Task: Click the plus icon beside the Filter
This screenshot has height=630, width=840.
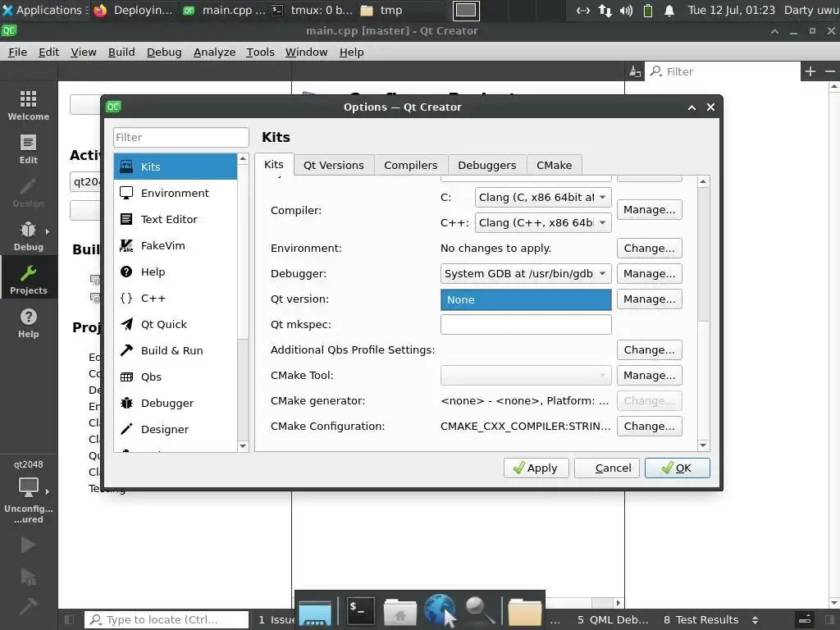Action: pos(810,71)
